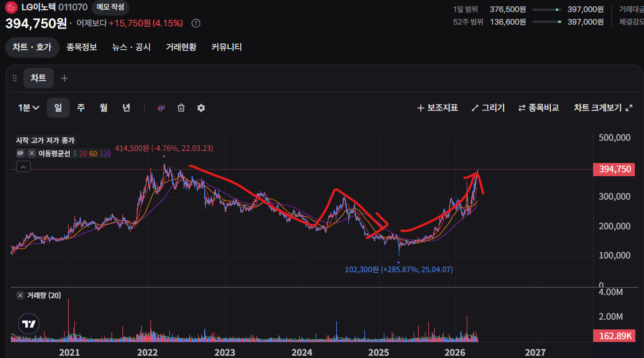This screenshot has height=358, width=644.
Task: Toggle moving average visibility eye icon
Action: pyautogui.click(x=20, y=153)
